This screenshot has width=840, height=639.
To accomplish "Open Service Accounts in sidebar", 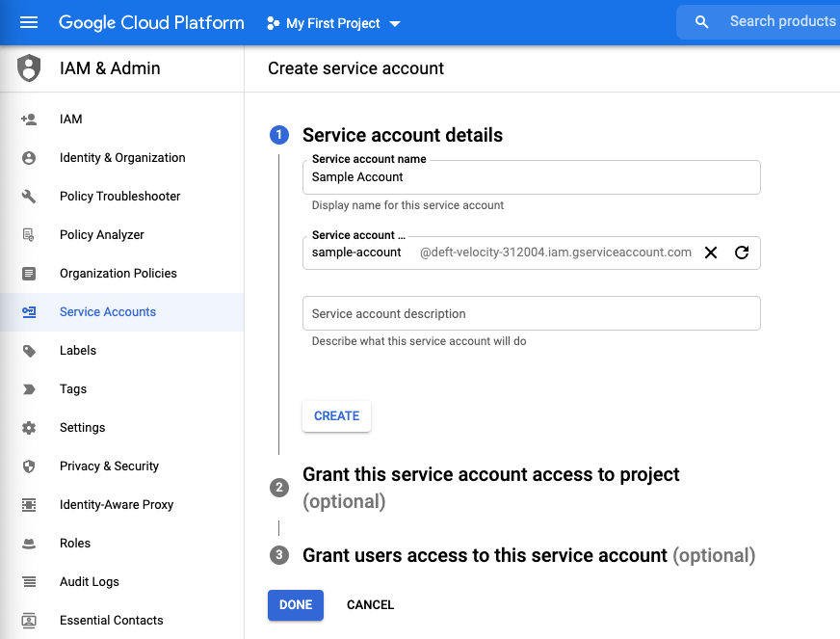I will pyautogui.click(x=107, y=312).
